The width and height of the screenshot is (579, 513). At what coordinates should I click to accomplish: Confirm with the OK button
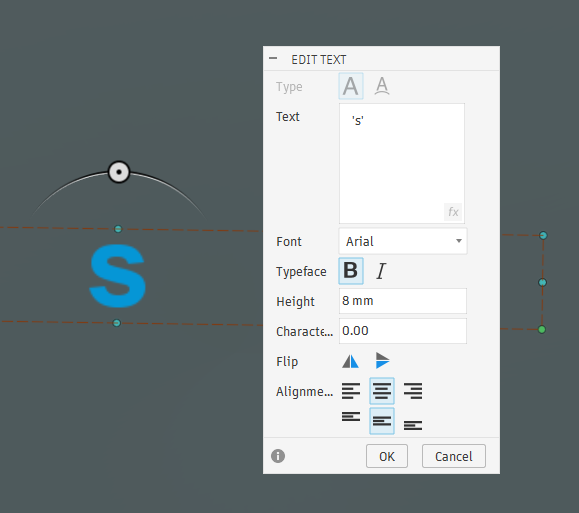(x=387, y=456)
